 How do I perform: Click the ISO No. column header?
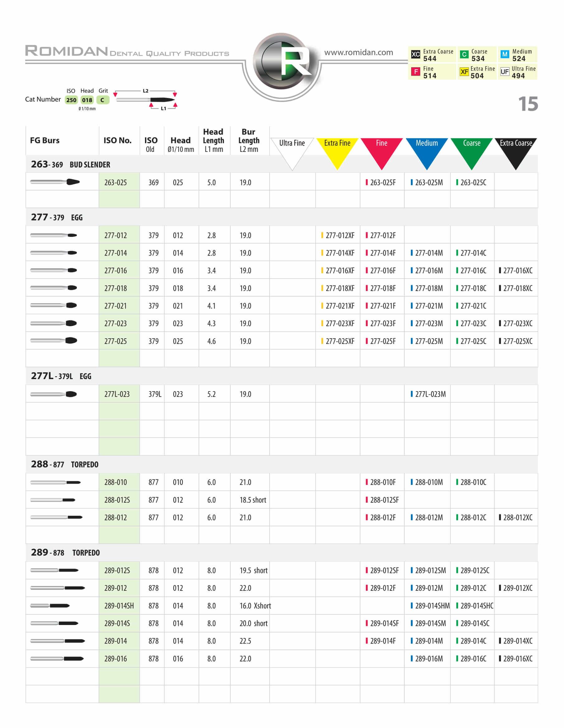(x=117, y=140)
